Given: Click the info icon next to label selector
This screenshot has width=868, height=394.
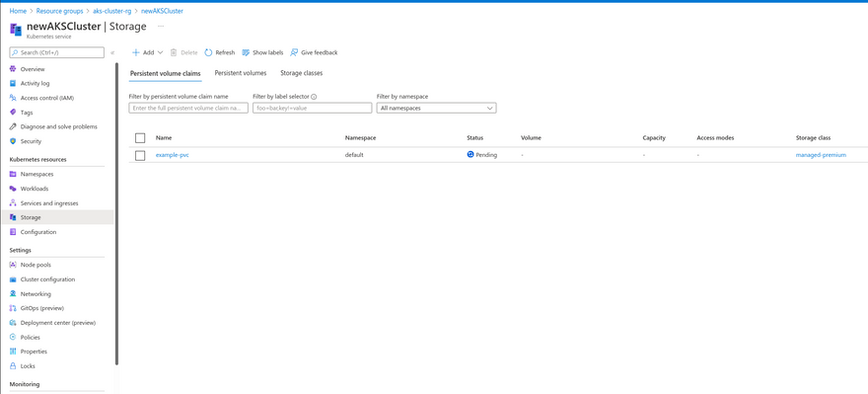Looking at the screenshot, I should 314,97.
